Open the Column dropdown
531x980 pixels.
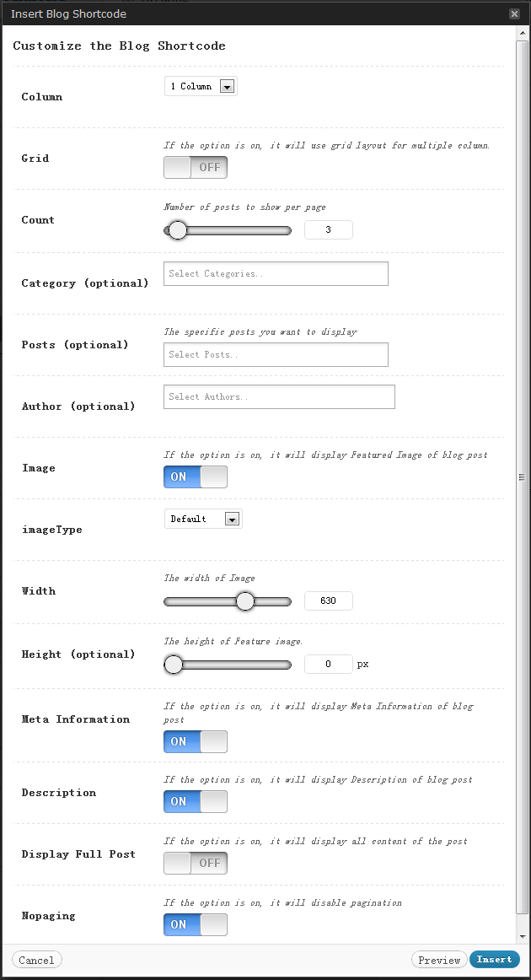point(201,86)
